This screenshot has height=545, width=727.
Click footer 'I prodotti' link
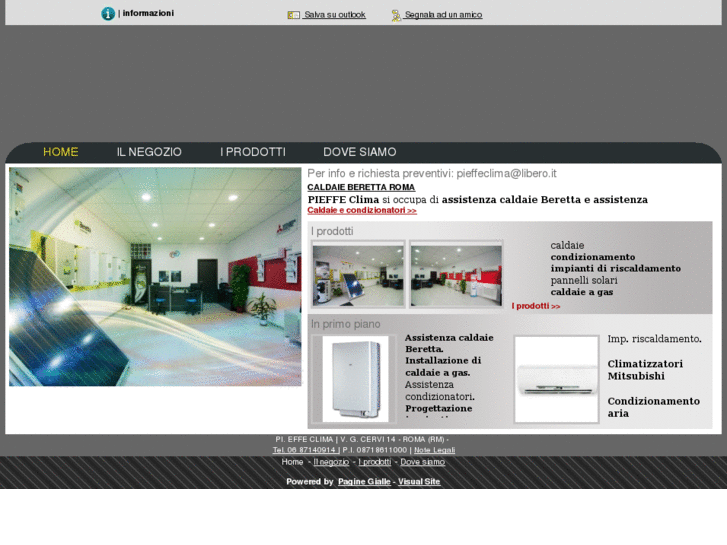pos(375,462)
